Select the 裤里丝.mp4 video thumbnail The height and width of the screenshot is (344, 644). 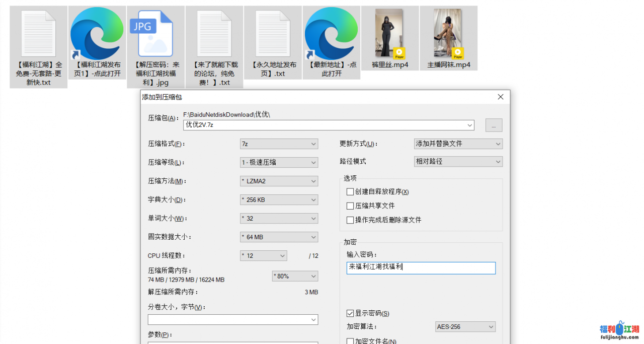[x=390, y=33]
